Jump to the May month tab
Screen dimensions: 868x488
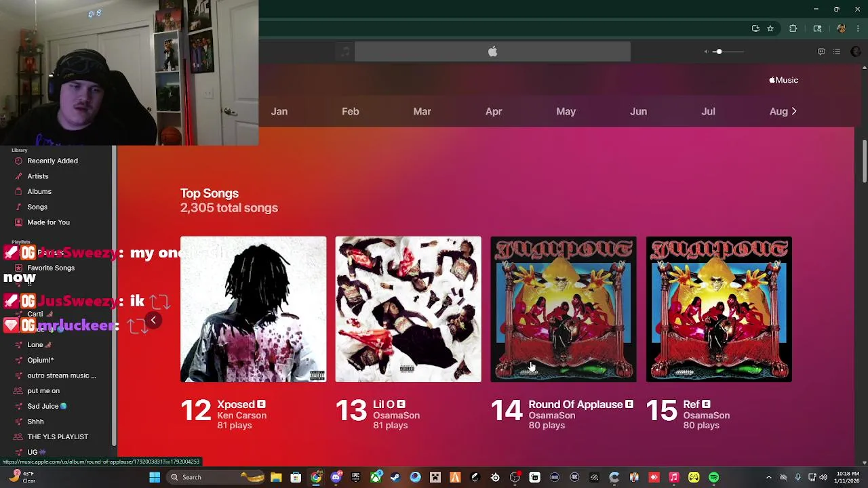[566, 111]
